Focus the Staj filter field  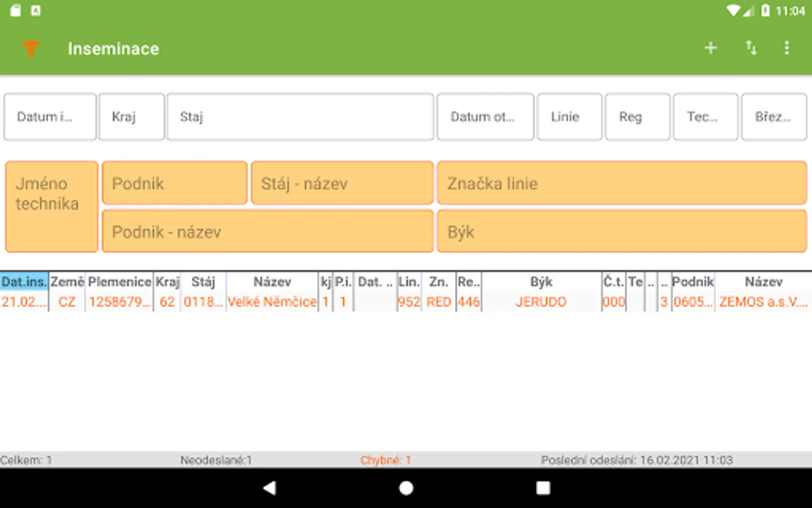(301, 117)
